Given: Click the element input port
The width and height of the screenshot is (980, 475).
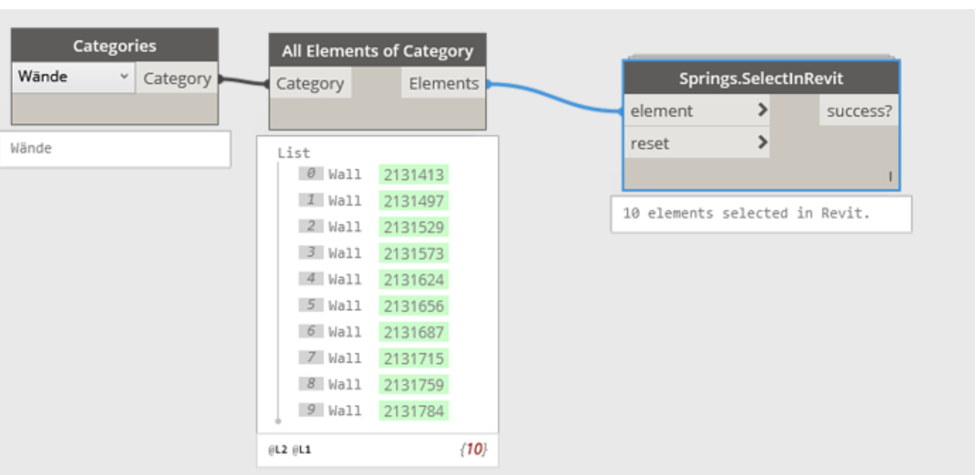Looking at the screenshot, I should [696, 110].
